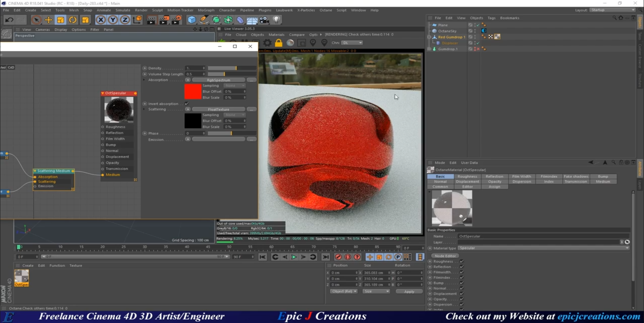Adjust the Density slider
Screen dimensions: 644x323
tap(232, 68)
